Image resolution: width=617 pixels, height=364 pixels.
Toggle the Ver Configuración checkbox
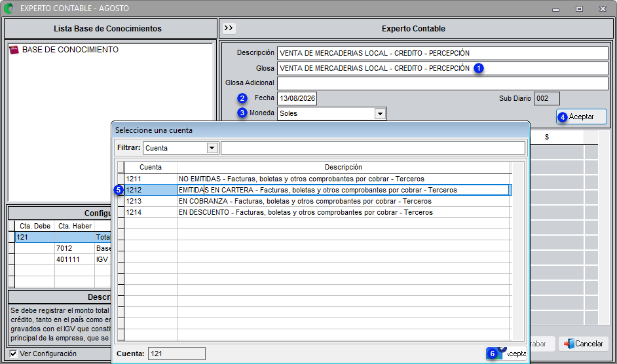pos(13,354)
